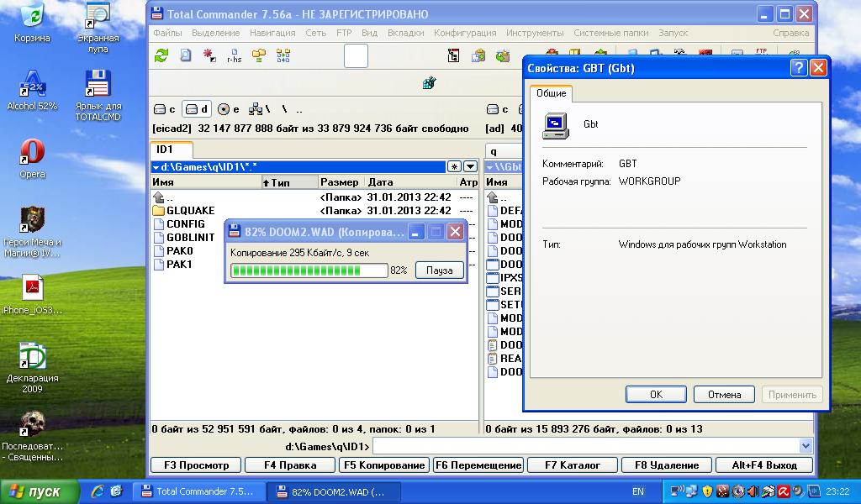Sort left panel by Дата column header

[410, 182]
